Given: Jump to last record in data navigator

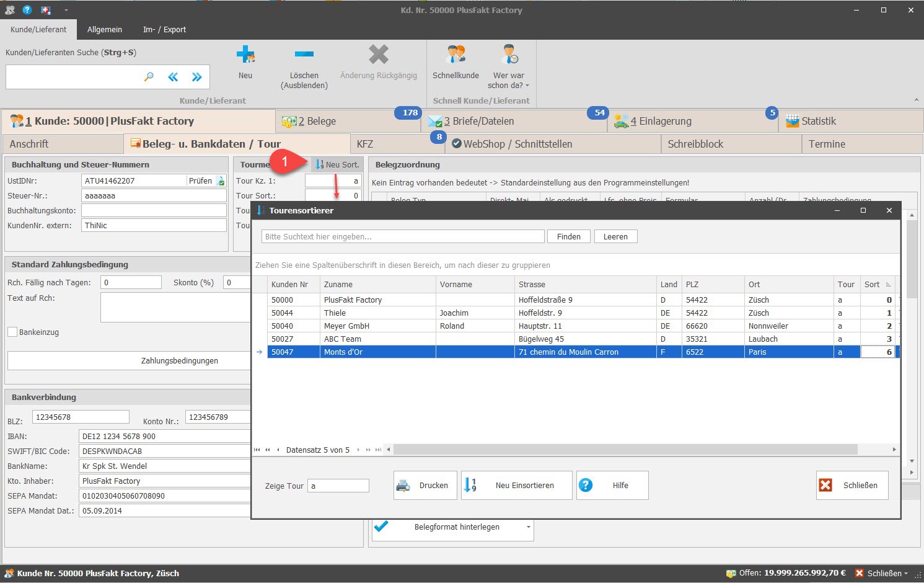Looking at the screenshot, I should pos(378,450).
